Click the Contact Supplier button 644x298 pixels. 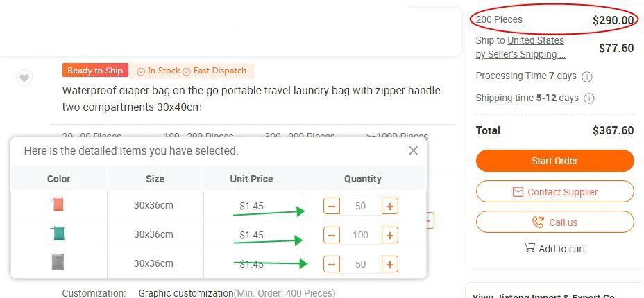[x=554, y=192]
